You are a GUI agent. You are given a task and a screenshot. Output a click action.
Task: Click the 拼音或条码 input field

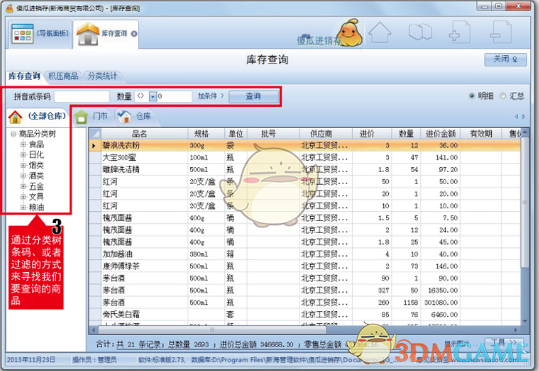[82, 97]
